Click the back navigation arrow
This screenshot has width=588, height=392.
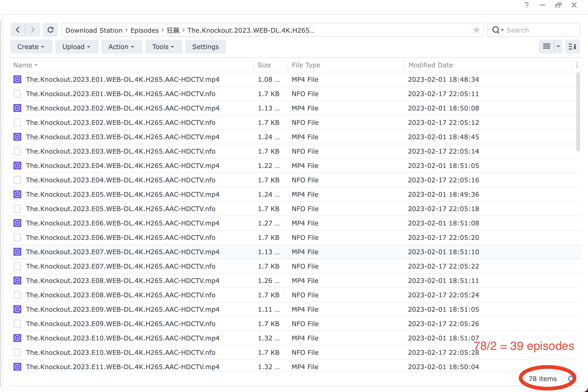tap(18, 30)
